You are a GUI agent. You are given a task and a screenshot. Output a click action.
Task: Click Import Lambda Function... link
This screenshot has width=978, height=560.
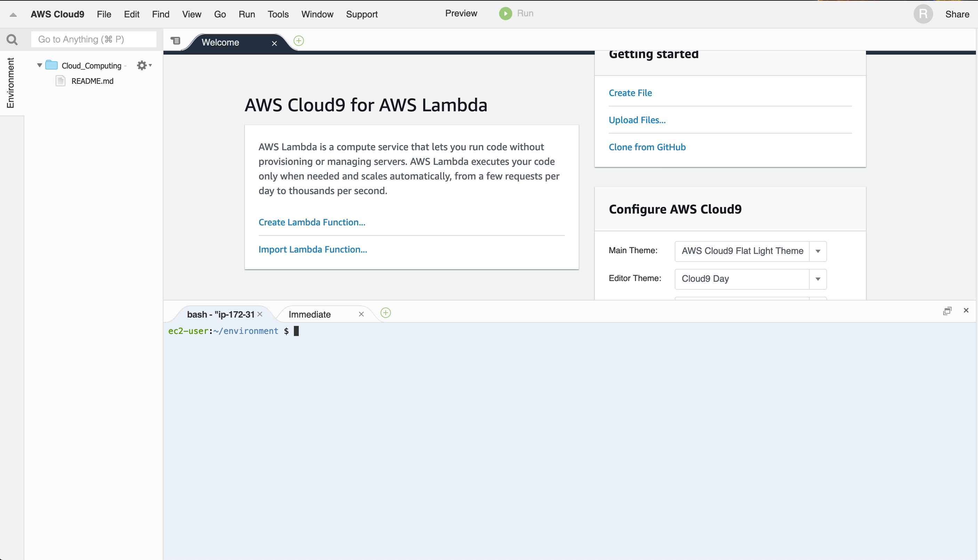tap(313, 249)
